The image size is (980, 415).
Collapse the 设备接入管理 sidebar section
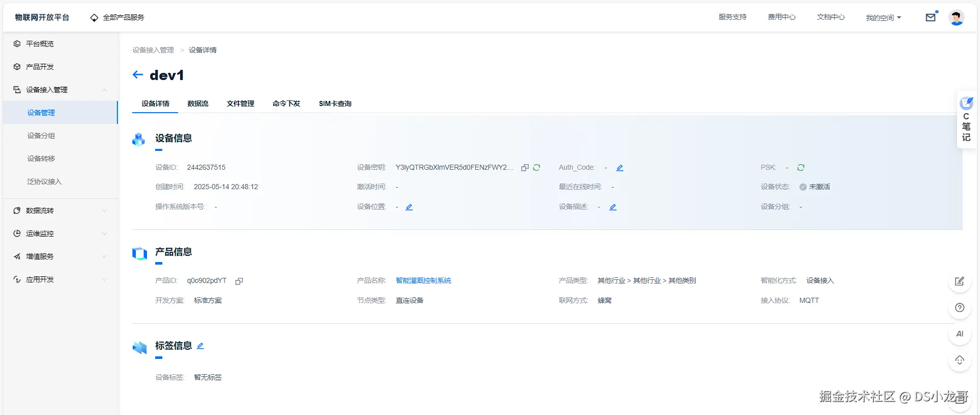[x=60, y=90]
